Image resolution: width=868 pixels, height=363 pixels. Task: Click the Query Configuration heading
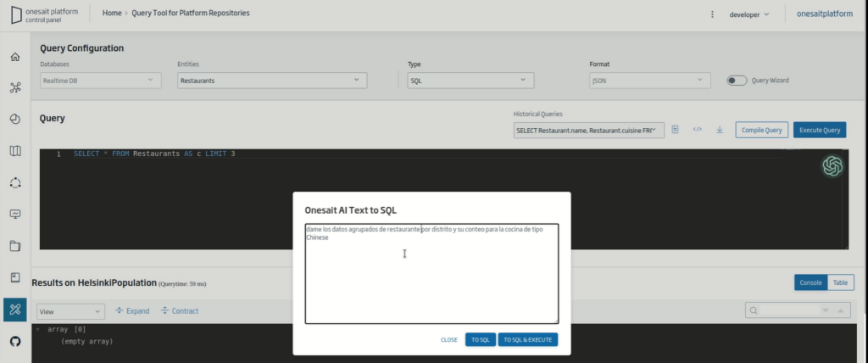click(x=82, y=48)
